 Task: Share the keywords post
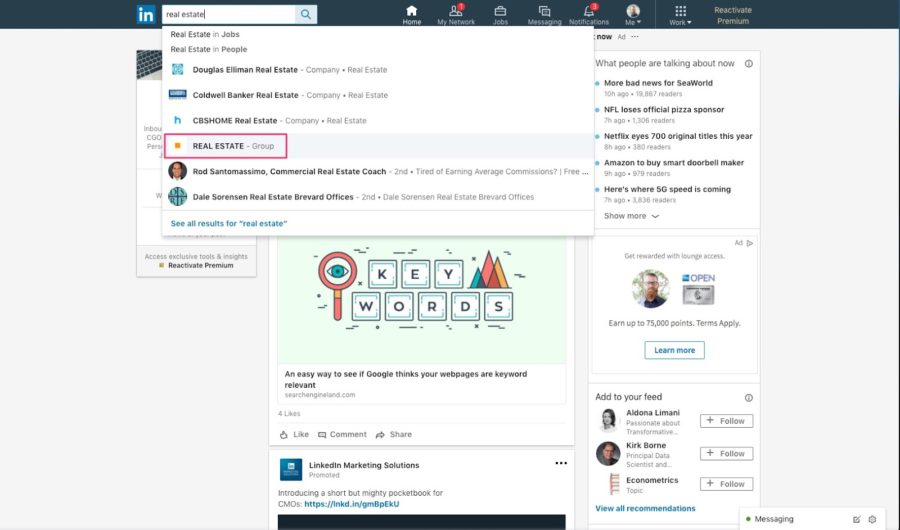click(x=394, y=435)
